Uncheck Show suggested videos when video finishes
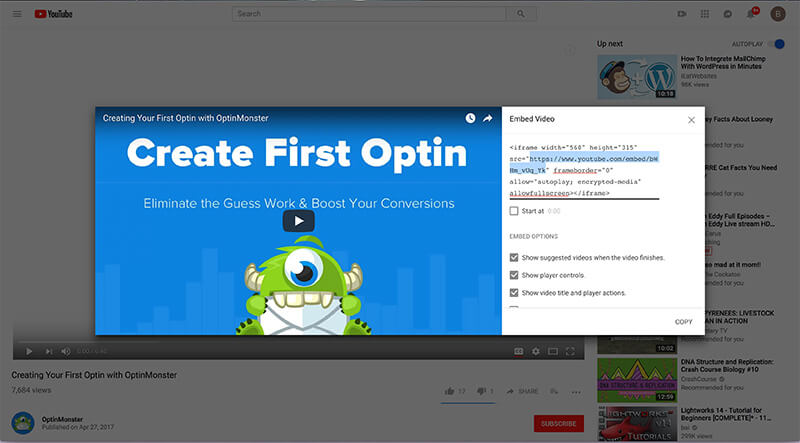The height and width of the screenshot is (443, 800). pos(514,258)
